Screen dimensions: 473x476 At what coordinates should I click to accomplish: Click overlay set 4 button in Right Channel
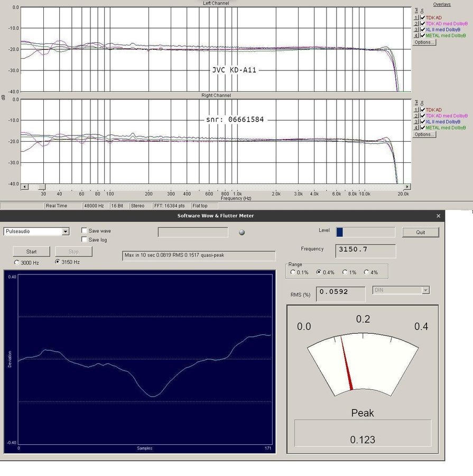click(416, 127)
